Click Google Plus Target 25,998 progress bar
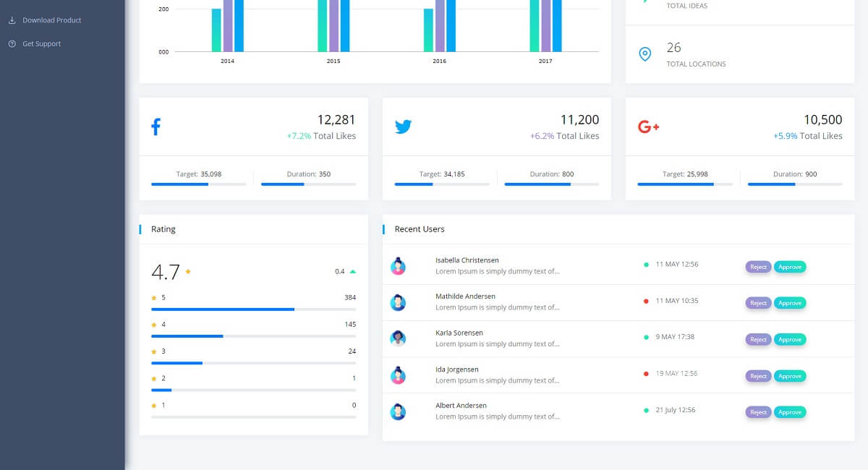 (x=685, y=184)
